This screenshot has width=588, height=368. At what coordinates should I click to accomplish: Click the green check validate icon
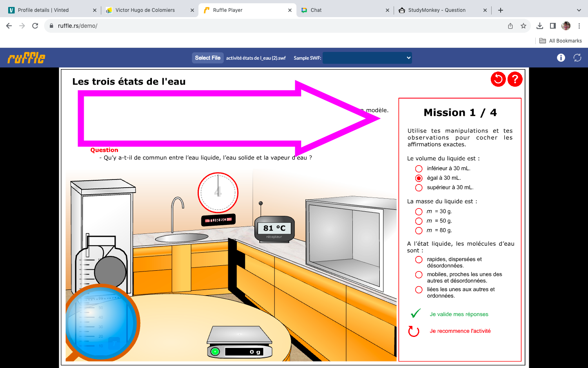click(416, 314)
